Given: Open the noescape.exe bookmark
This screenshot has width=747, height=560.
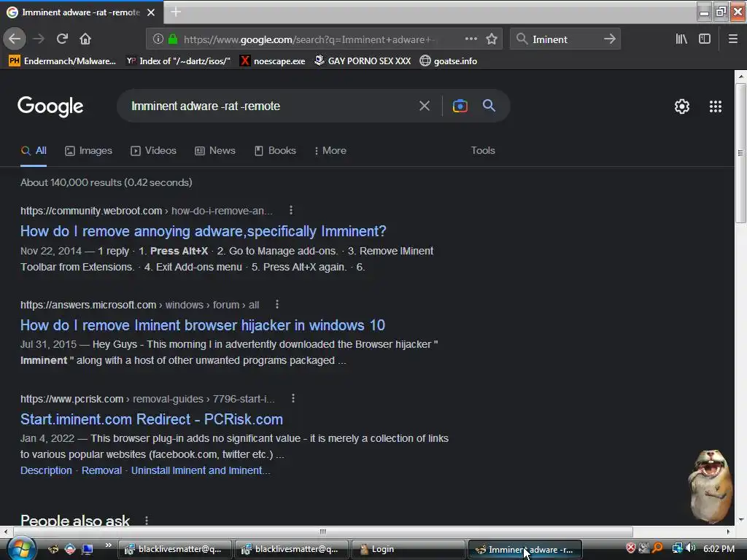Looking at the screenshot, I should 273,61.
